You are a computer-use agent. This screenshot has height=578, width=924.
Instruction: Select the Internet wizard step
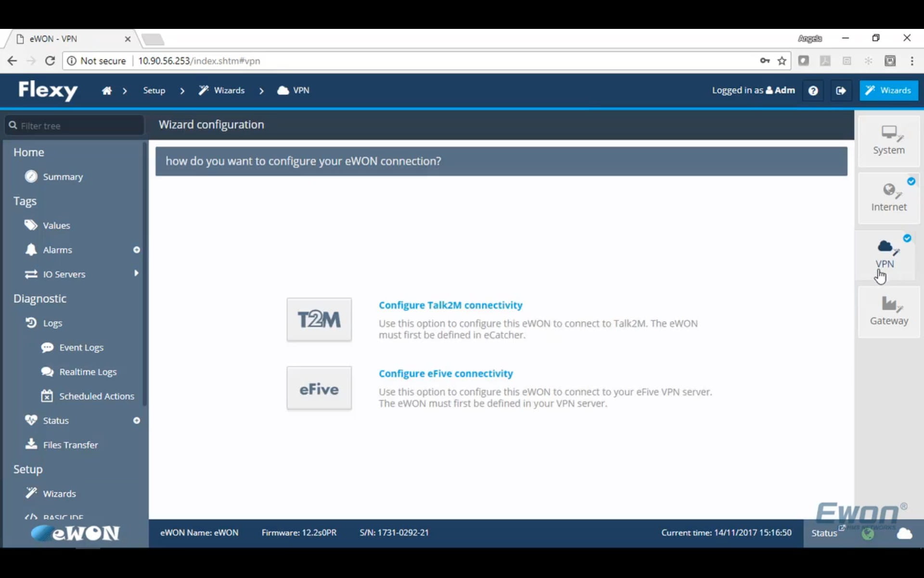pyautogui.click(x=888, y=198)
